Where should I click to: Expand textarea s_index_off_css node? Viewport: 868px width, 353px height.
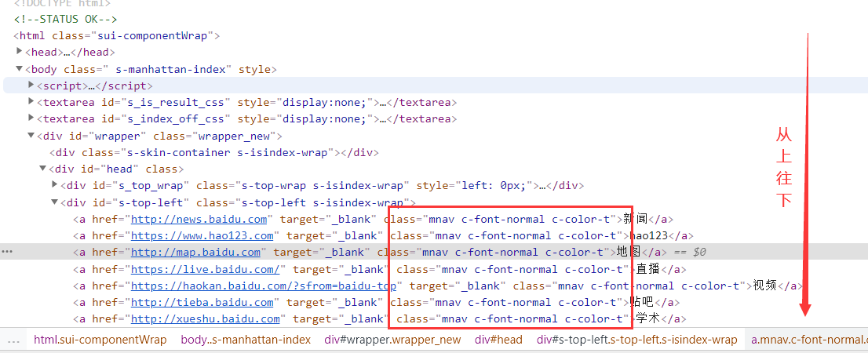(31, 118)
